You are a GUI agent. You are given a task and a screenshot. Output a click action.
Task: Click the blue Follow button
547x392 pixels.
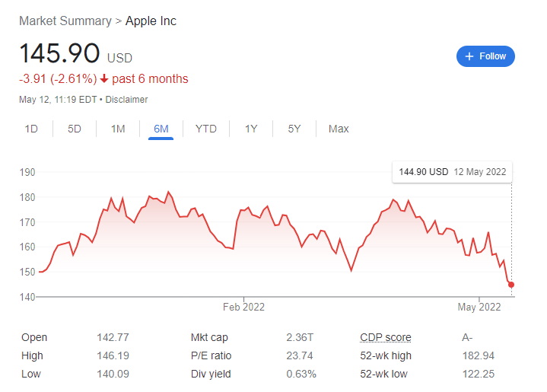[485, 56]
